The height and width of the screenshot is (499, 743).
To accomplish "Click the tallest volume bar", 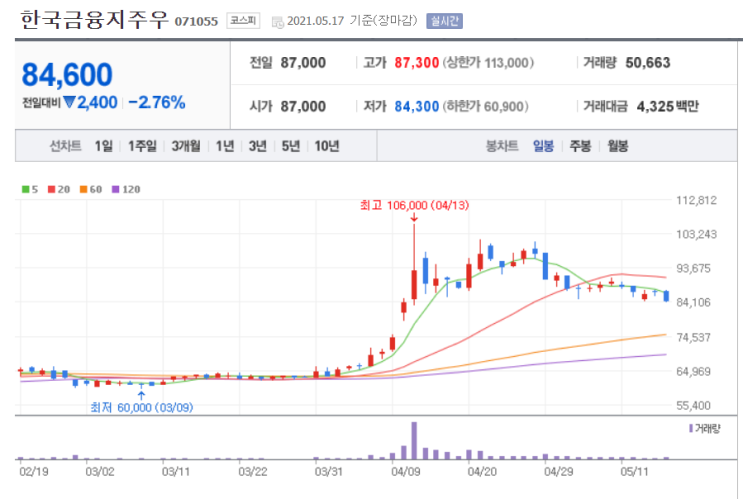I will (x=414, y=440).
